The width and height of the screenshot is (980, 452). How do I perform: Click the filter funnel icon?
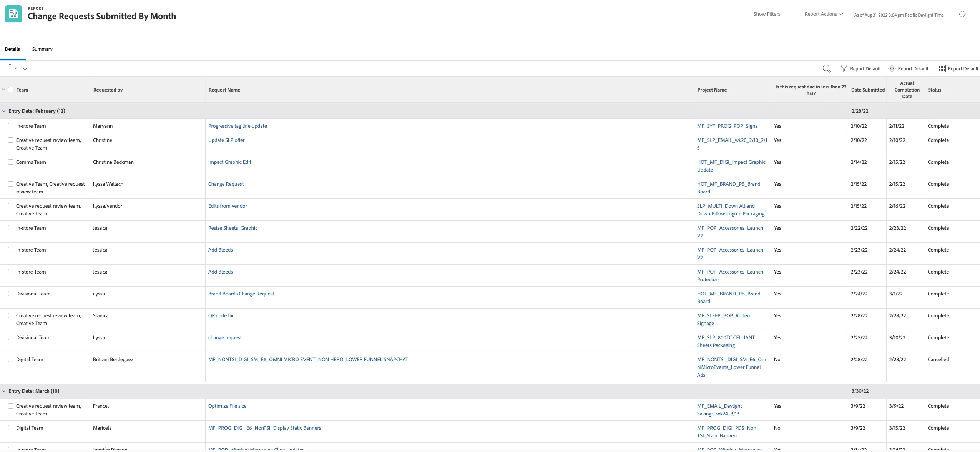click(x=844, y=68)
